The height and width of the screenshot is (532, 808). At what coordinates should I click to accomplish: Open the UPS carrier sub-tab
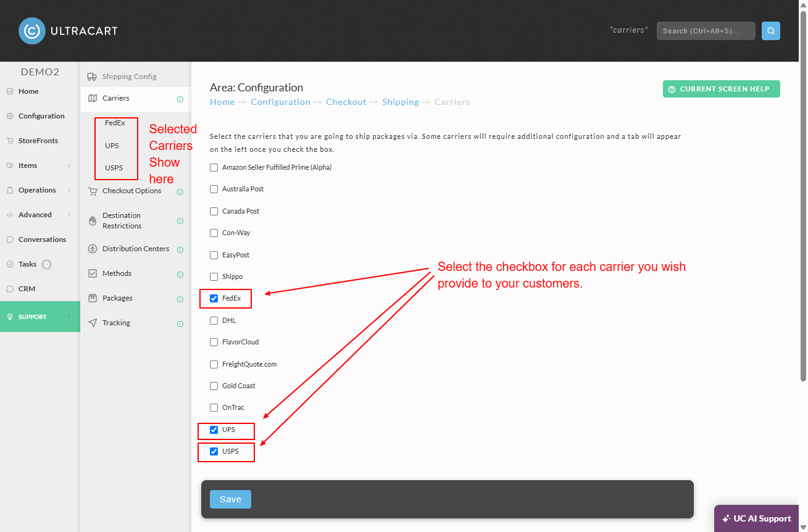tap(112, 146)
